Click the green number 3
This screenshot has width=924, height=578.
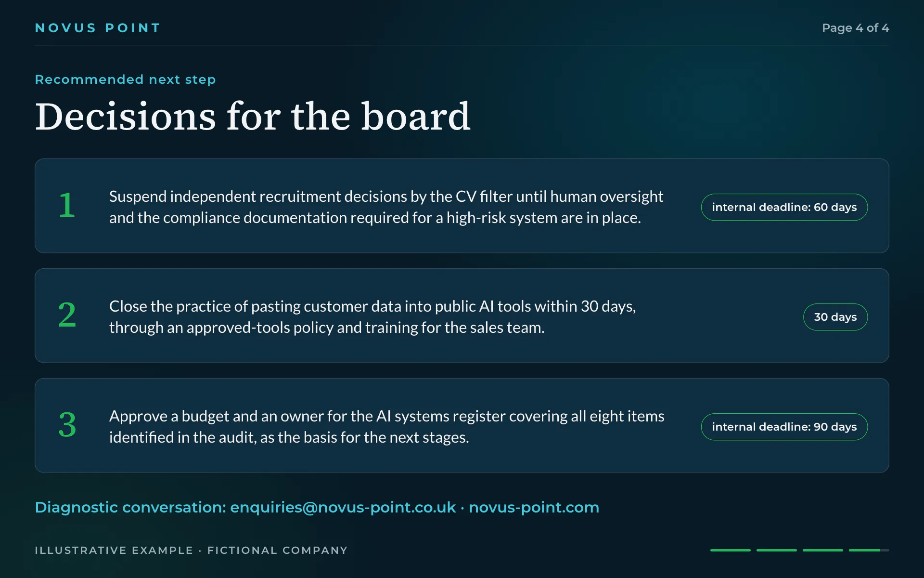tap(67, 425)
